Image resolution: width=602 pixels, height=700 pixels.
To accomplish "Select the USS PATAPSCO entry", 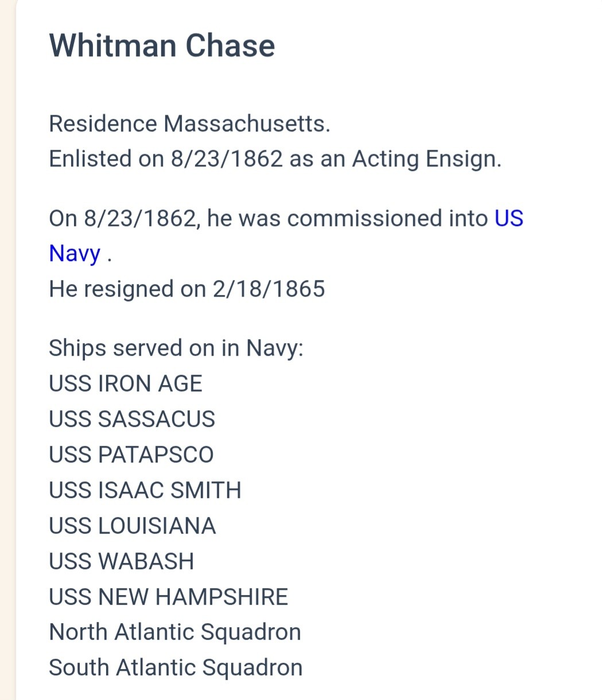I will 131,455.
